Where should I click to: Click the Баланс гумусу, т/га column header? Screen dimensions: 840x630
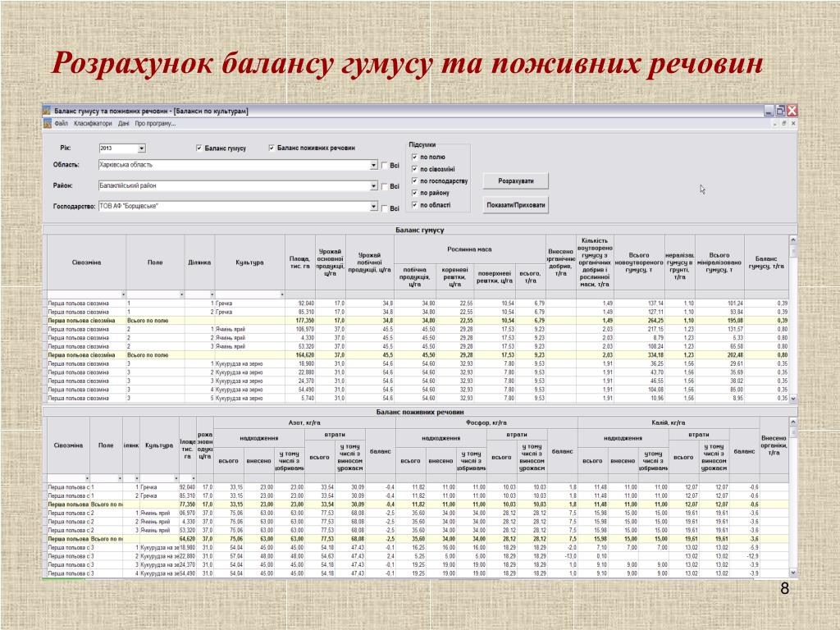tap(766, 262)
